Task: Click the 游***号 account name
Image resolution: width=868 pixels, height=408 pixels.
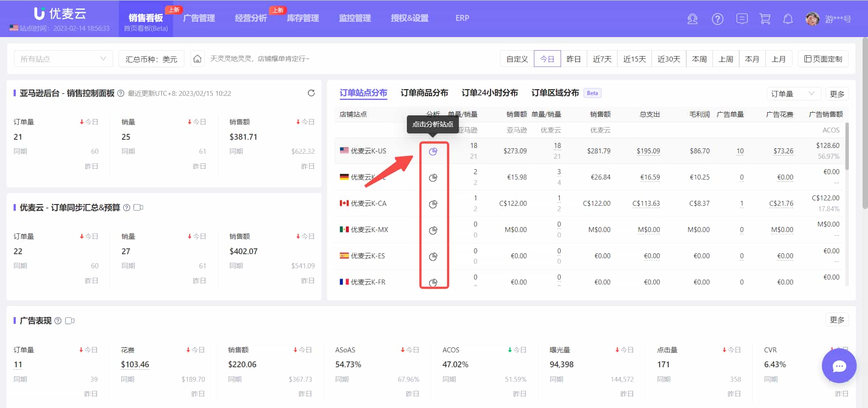Action: point(838,19)
